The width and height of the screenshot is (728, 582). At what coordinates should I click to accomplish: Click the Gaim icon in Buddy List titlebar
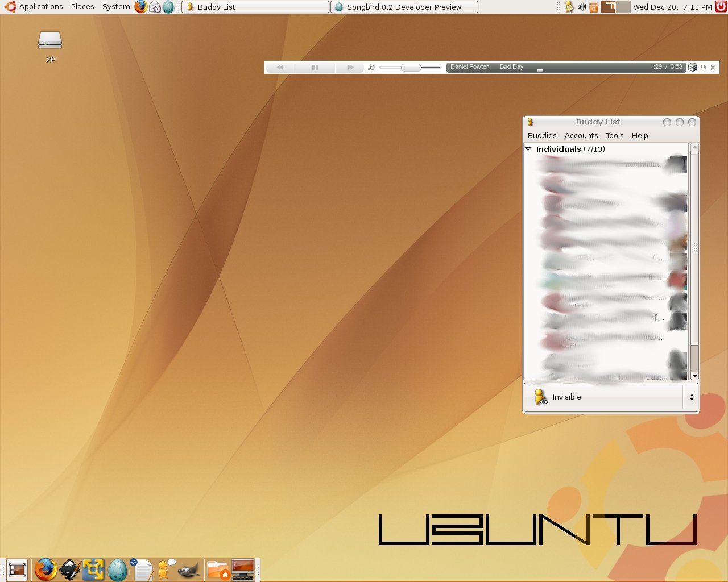[x=531, y=122]
